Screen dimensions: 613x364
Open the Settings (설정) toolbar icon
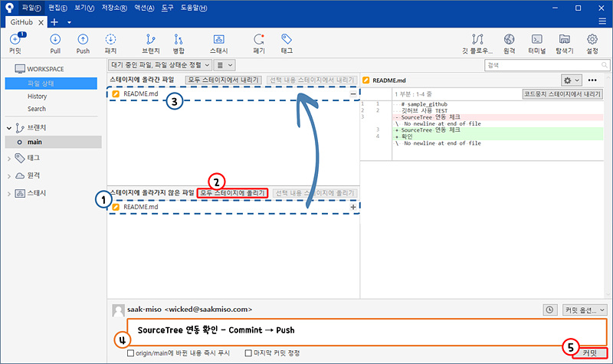592,44
